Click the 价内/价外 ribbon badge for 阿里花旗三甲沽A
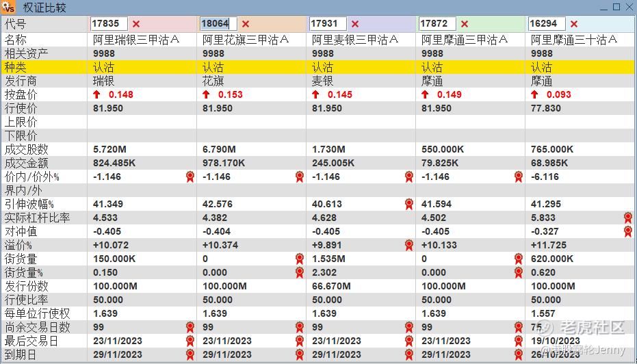Screen dimensions: 637x364 (x=300, y=177)
